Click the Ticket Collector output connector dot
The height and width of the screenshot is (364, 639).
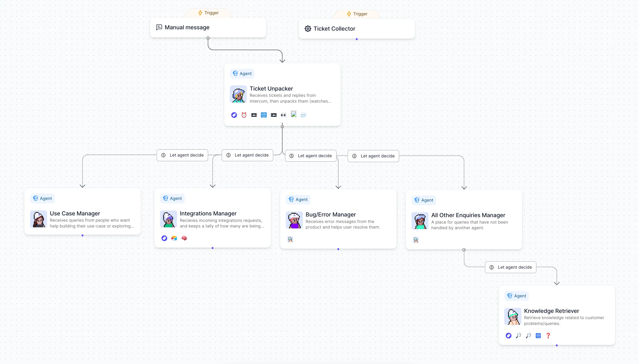click(357, 39)
